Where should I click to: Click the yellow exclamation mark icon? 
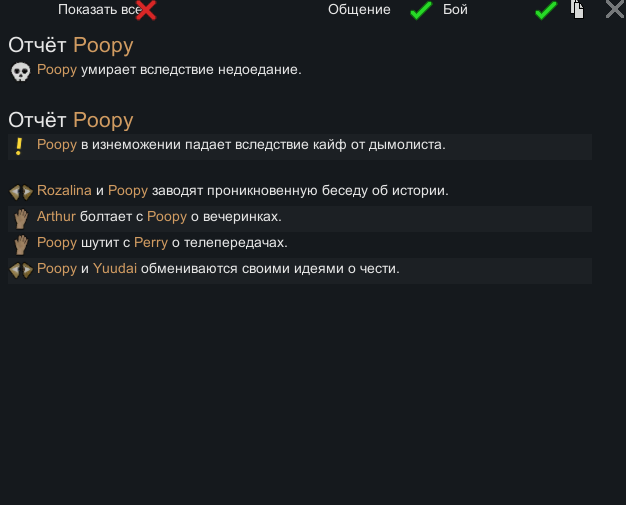[18, 147]
